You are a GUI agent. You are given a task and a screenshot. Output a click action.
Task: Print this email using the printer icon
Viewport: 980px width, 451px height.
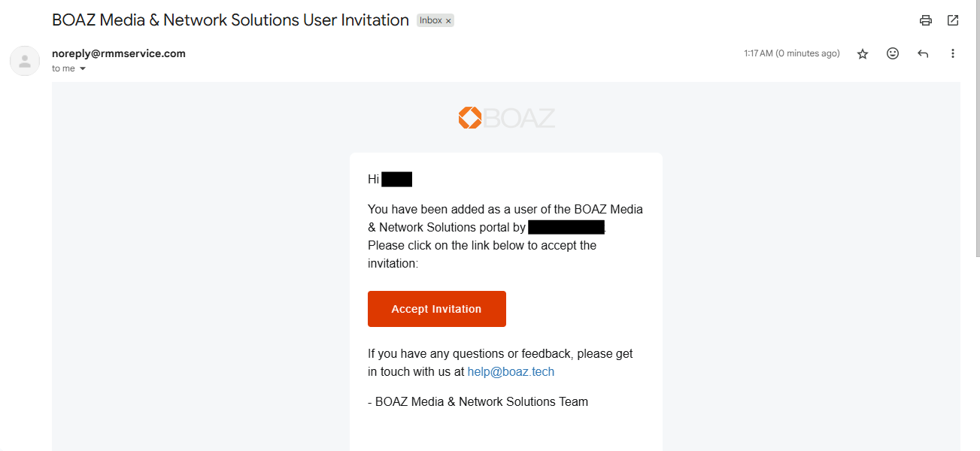[x=926, y=20]
